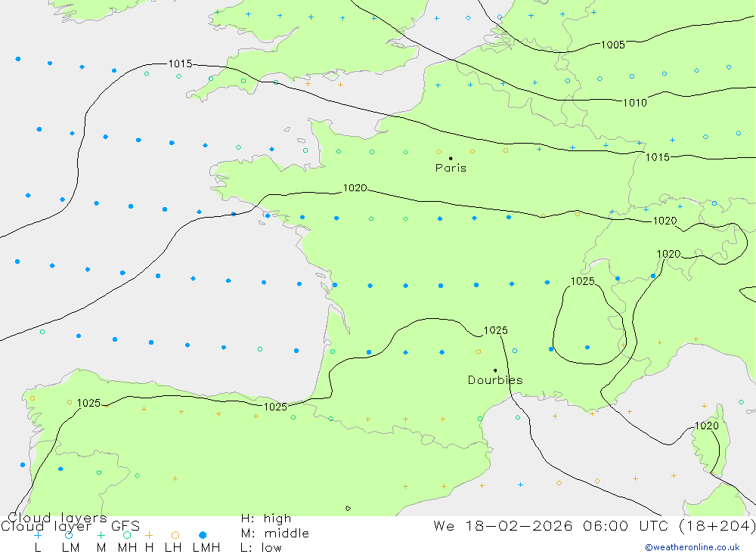The width and height of the screenshot is (756, 554).
Task: Click the filled blue LMH legend symbol
Action: coord(203,535)
